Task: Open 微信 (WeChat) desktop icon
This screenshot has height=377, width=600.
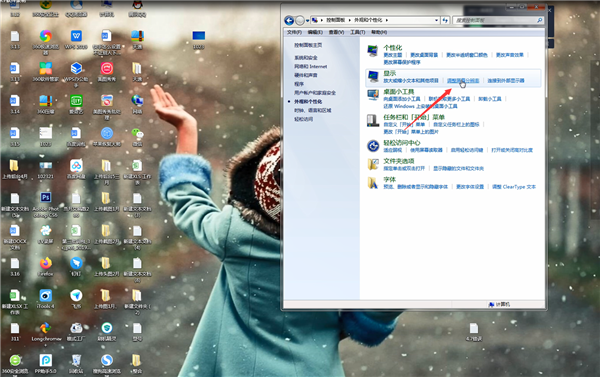Action: 137,133
